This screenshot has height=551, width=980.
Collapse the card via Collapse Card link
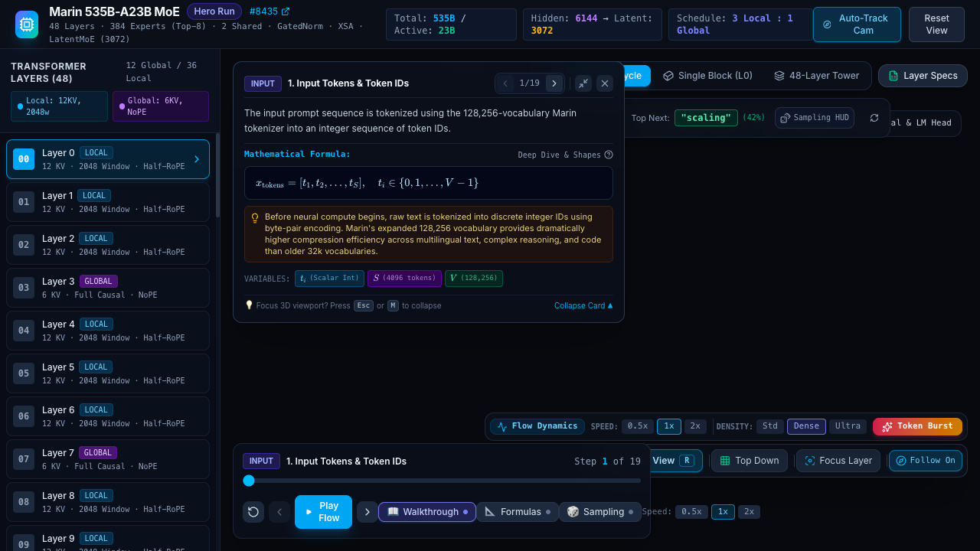coord(583,305)
